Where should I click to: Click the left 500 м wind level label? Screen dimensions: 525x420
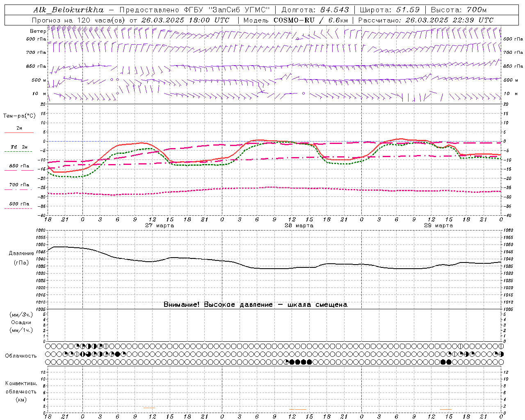(39, 80)
